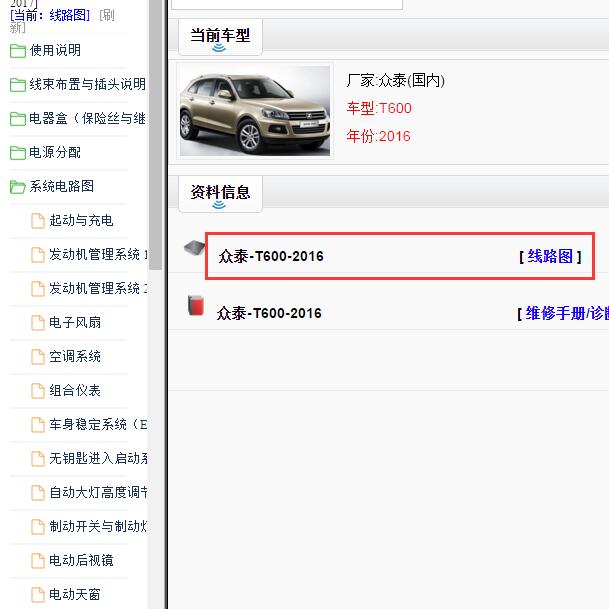
Task: Collapse the open 系统电路图 folder icon
Action: (x=18, y=187)
